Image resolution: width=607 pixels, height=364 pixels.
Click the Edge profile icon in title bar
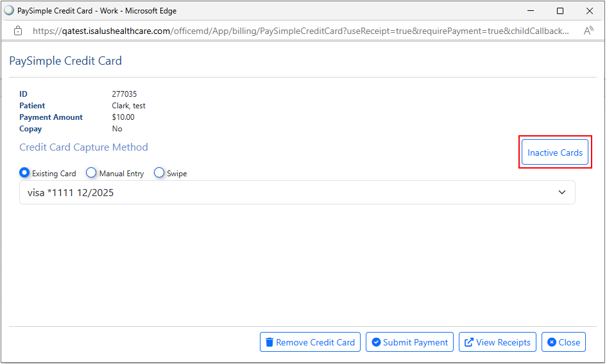pos(9,10)
